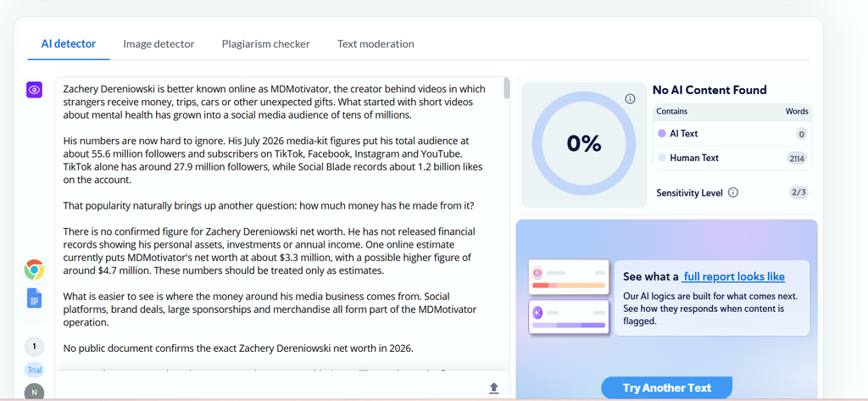This screenshot has height=401, width=868.
Task: Switch to the AI detector tab
Action: pyautogui.click(x=69, y=44)
